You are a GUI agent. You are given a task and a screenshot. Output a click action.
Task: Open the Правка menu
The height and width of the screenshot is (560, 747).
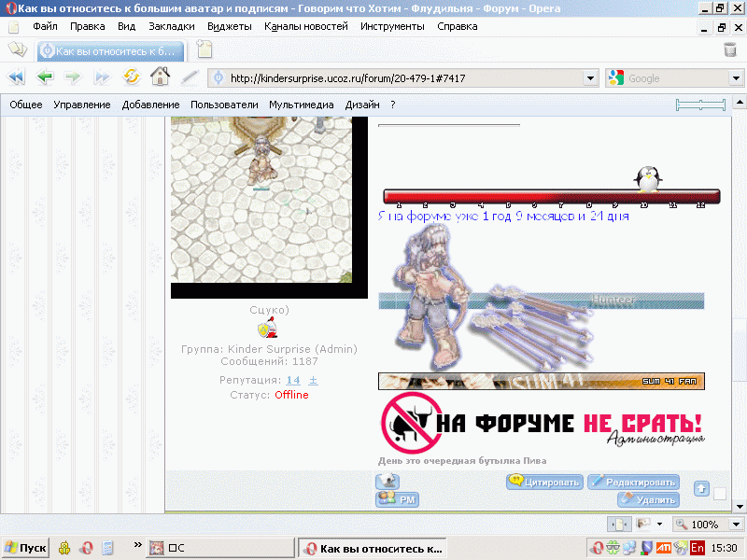[88, 27]
